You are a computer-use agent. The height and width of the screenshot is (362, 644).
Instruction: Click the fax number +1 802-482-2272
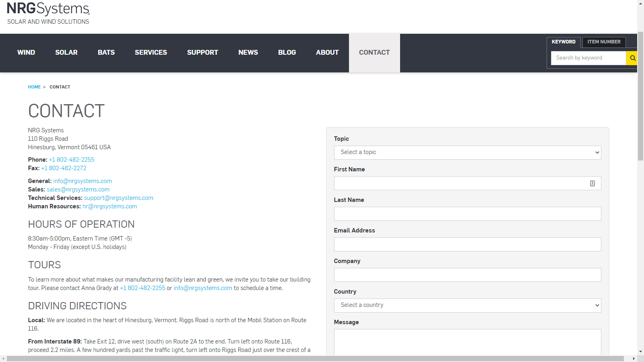click(64, 168)
